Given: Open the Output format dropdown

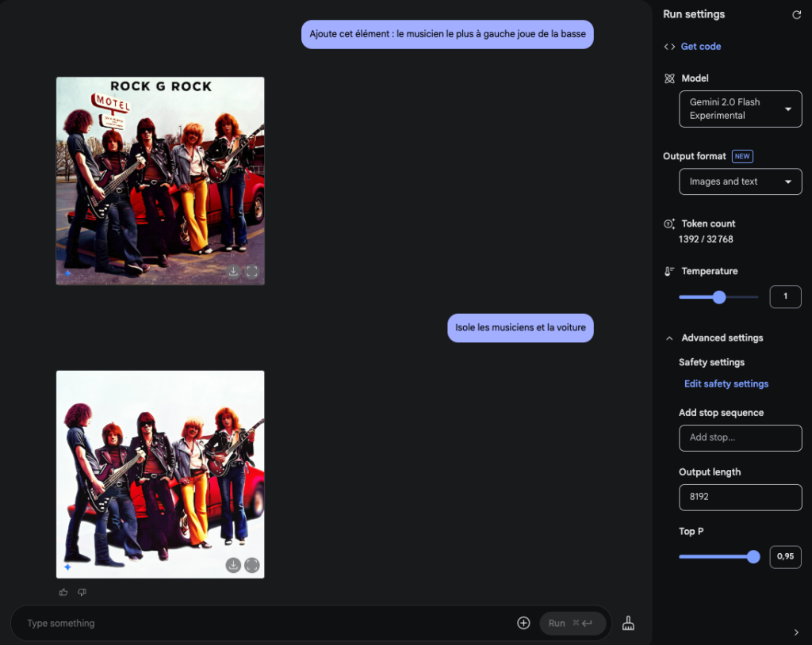Looking at the screenshot, I should (x=740, y=181).
